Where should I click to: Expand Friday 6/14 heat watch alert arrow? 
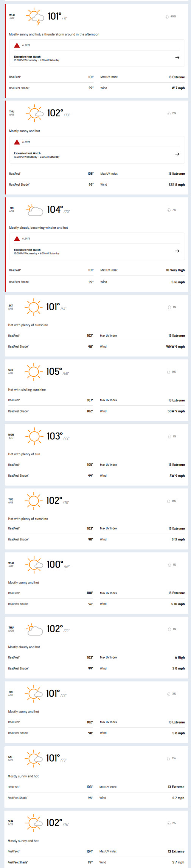pyautogui.click(x=177, y=251)
